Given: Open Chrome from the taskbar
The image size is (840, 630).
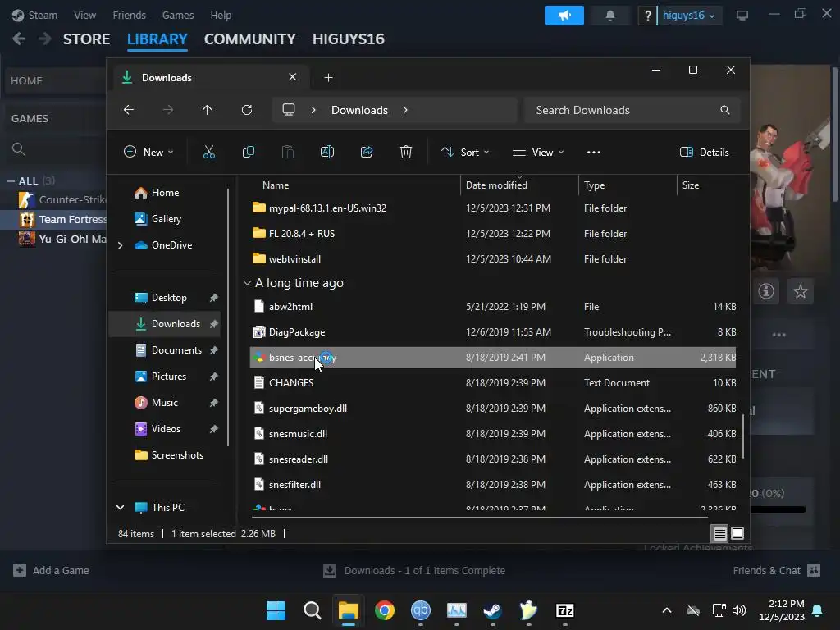Looking at the screenshot, I should click(x=385, y=610).
